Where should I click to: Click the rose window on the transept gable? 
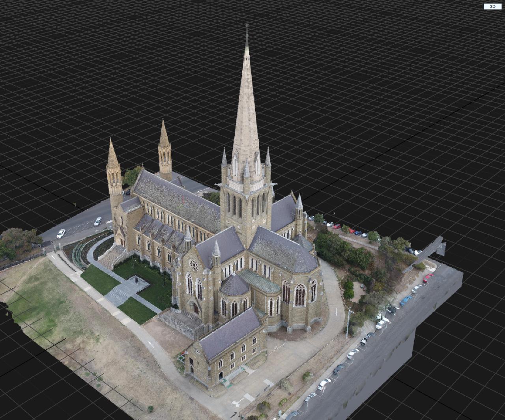pos(193,263)
